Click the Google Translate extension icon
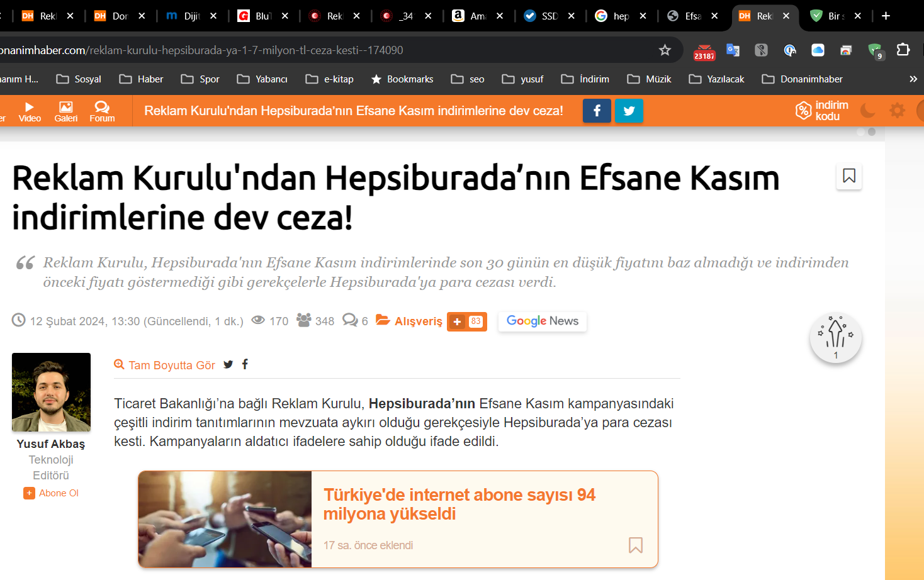The height and width of the screenshot is (580, 924). pos(733,50)
